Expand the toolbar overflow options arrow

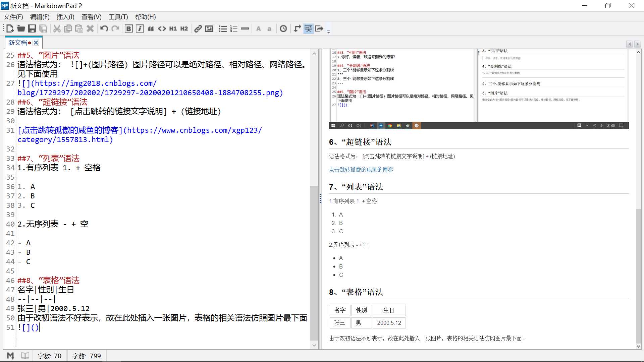click(329, 32)
